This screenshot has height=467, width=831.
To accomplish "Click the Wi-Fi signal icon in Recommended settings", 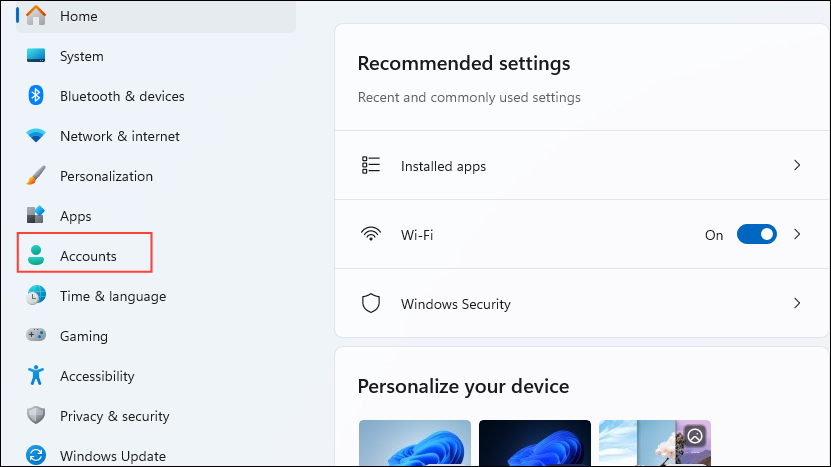I will [x=371, y=234].
